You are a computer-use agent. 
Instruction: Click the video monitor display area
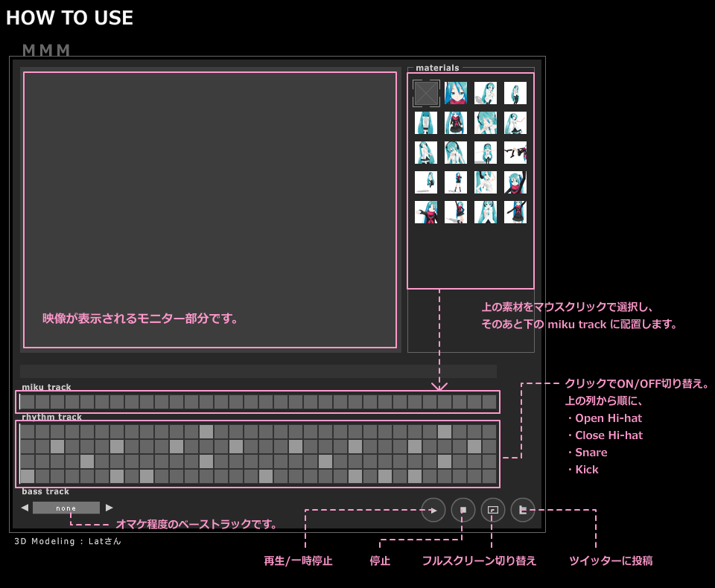[210, 210]
